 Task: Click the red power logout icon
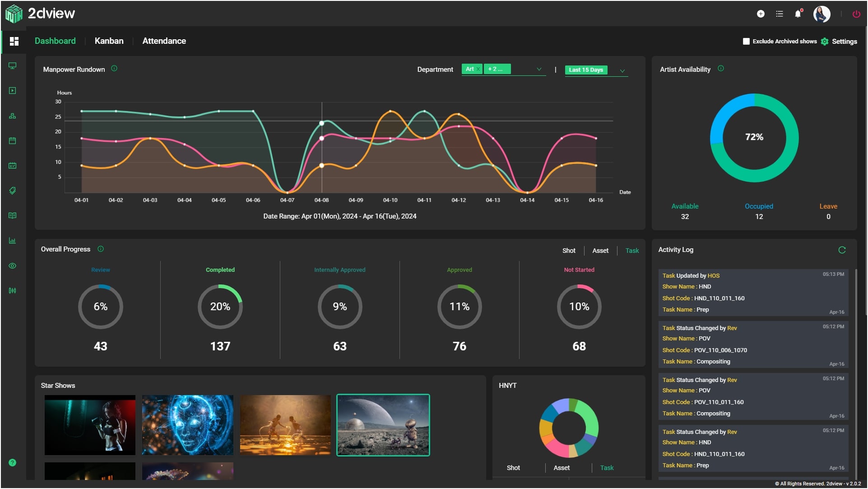coord(856,14)
